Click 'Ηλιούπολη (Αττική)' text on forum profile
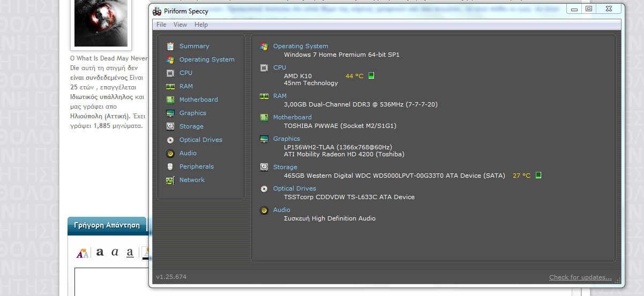This screenshot has width=644, height=296. point(100,116)
